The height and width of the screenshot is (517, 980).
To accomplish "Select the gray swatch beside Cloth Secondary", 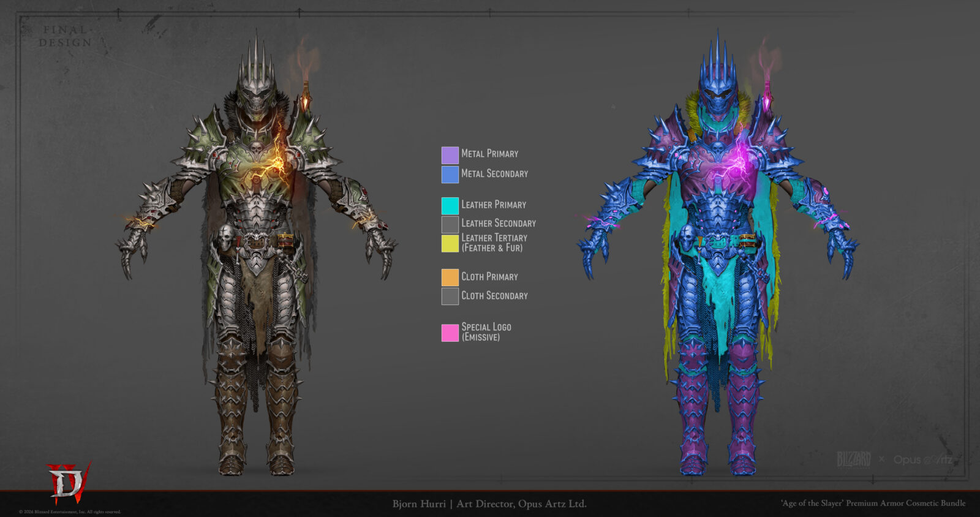I will point(450,296).
